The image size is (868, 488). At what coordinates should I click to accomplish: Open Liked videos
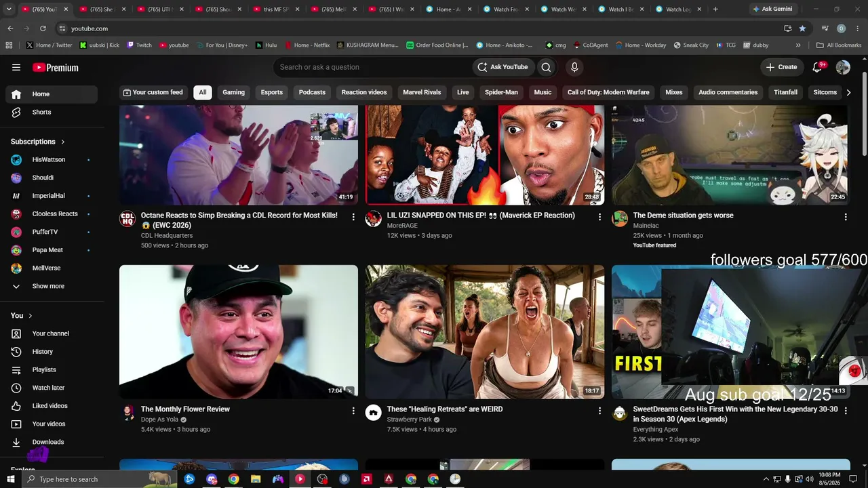point(52,406)
